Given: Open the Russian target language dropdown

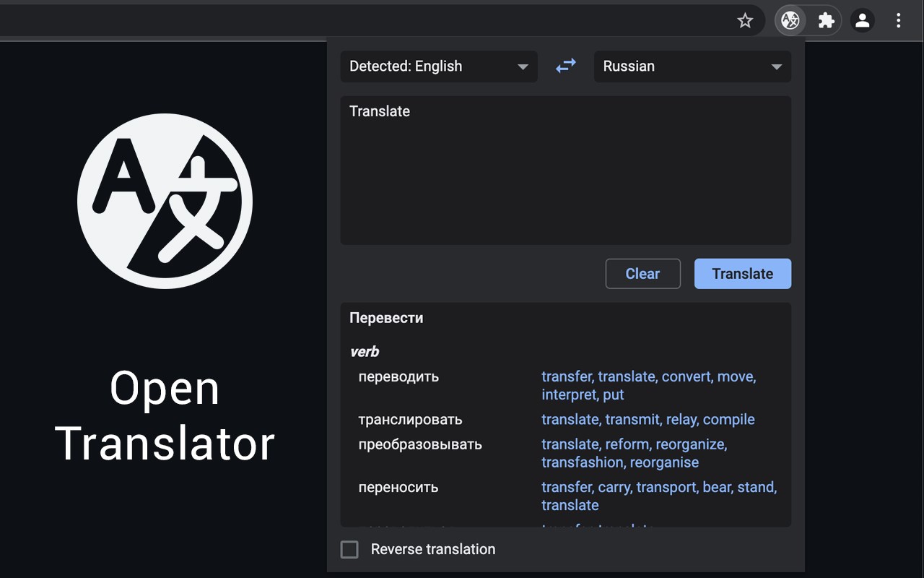Looking at the screenshot, I should pyautogui.click(x=692, y=66).
